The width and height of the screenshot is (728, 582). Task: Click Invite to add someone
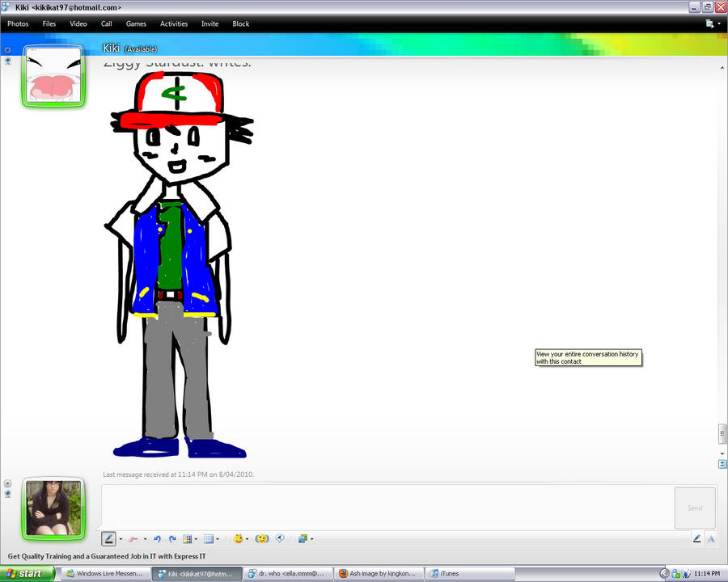tap(210, 23)
